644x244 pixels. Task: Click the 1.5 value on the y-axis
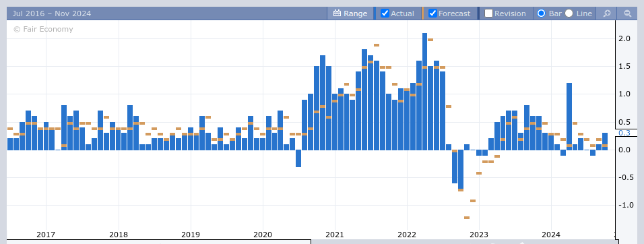pos(624,66)
